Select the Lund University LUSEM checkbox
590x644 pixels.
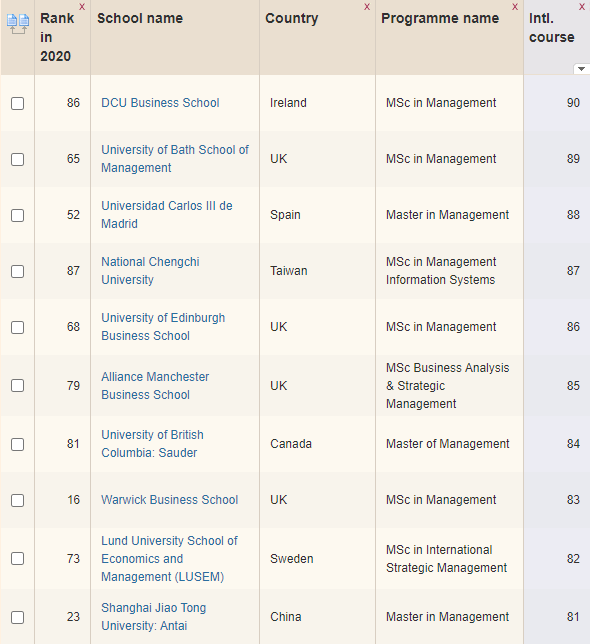pos(17,559)
